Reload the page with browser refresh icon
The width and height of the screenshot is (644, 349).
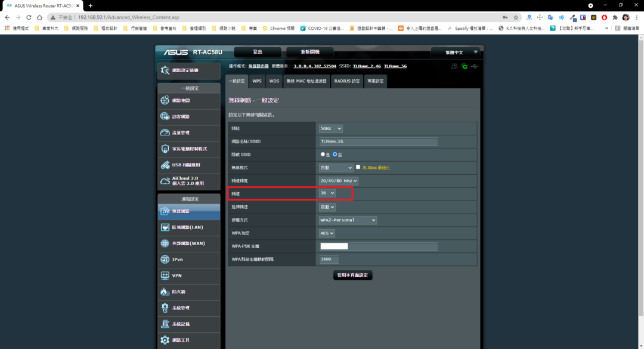pos(29,17)
